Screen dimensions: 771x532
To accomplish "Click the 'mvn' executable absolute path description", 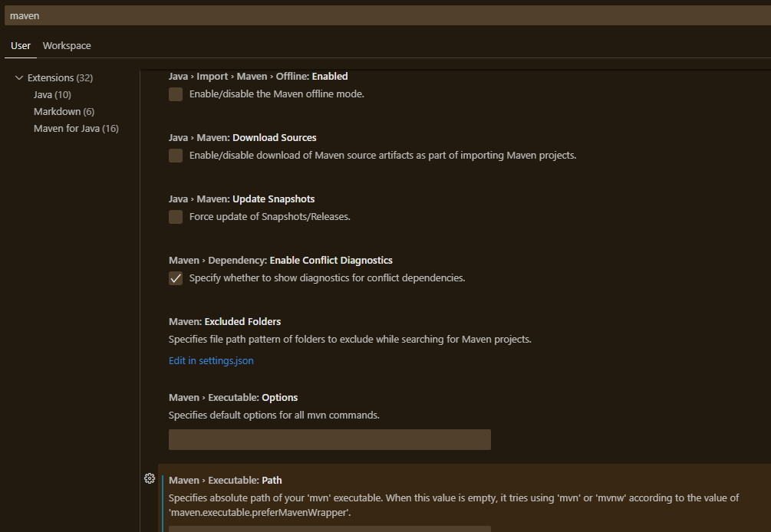I will click(x=453, y=505).
